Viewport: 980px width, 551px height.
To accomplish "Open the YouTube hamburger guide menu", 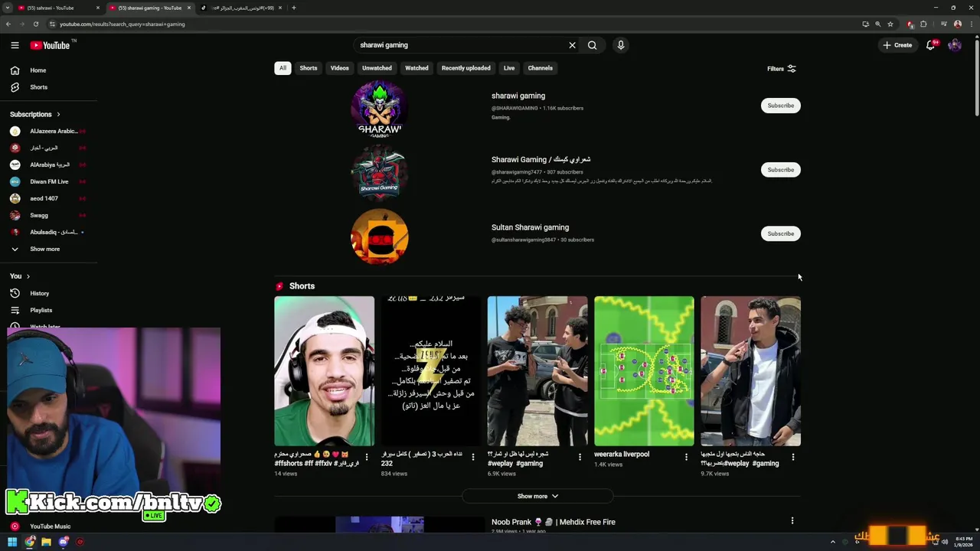I will click(15, 45).
